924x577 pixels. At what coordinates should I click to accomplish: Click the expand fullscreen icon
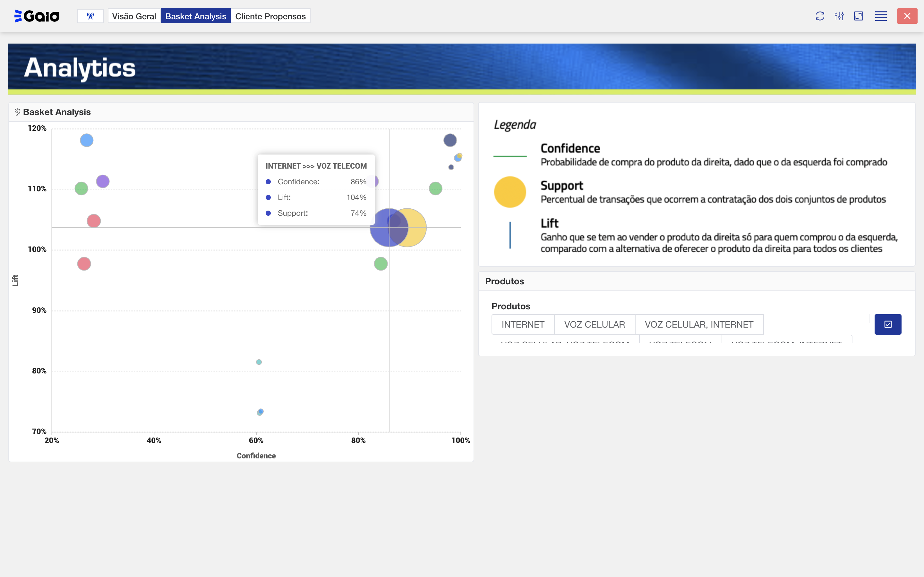pos(858,16)
